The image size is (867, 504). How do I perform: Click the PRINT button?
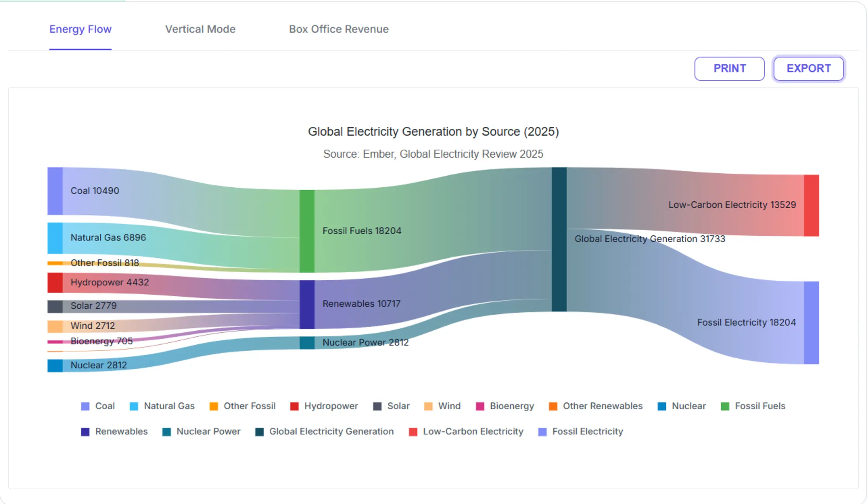[x=729, y=69]
